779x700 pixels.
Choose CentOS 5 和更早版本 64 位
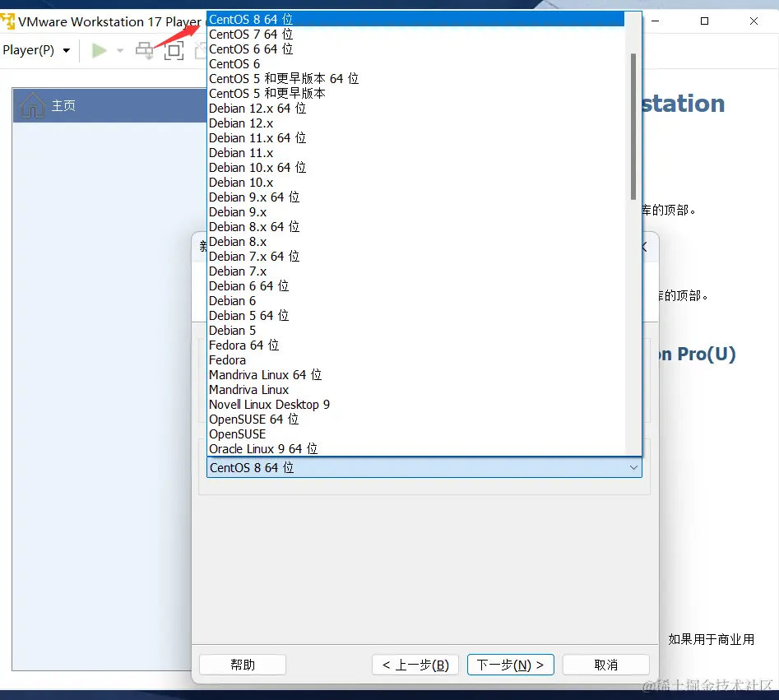[x=415, y=78]
